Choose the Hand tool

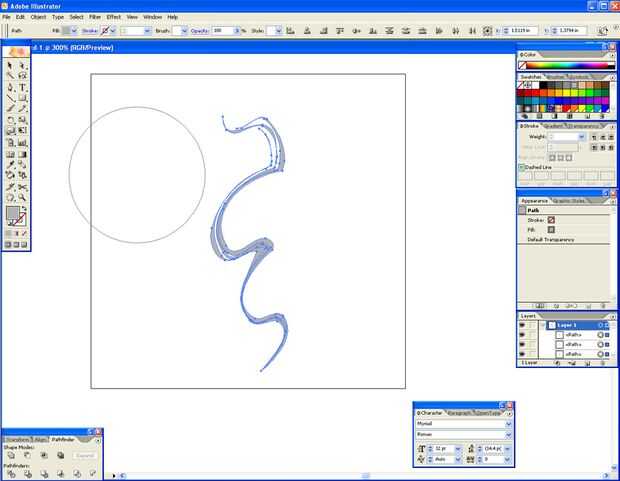pos(10,197)
